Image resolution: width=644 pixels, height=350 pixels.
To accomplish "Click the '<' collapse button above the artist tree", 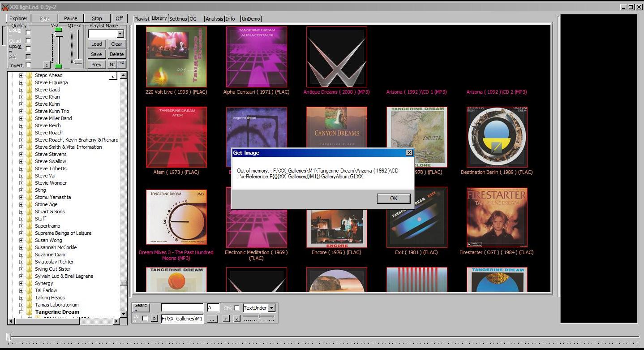I will [x=113, y=77].
